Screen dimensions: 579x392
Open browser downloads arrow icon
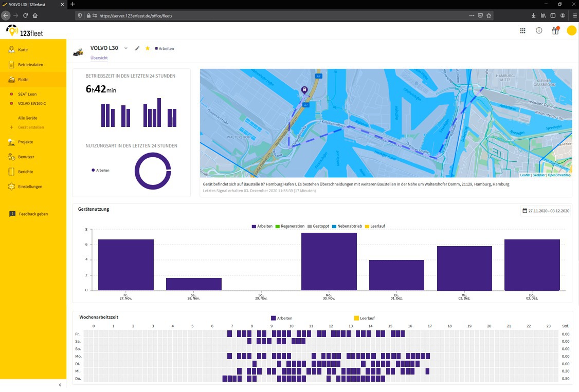(x=533, y=15)
